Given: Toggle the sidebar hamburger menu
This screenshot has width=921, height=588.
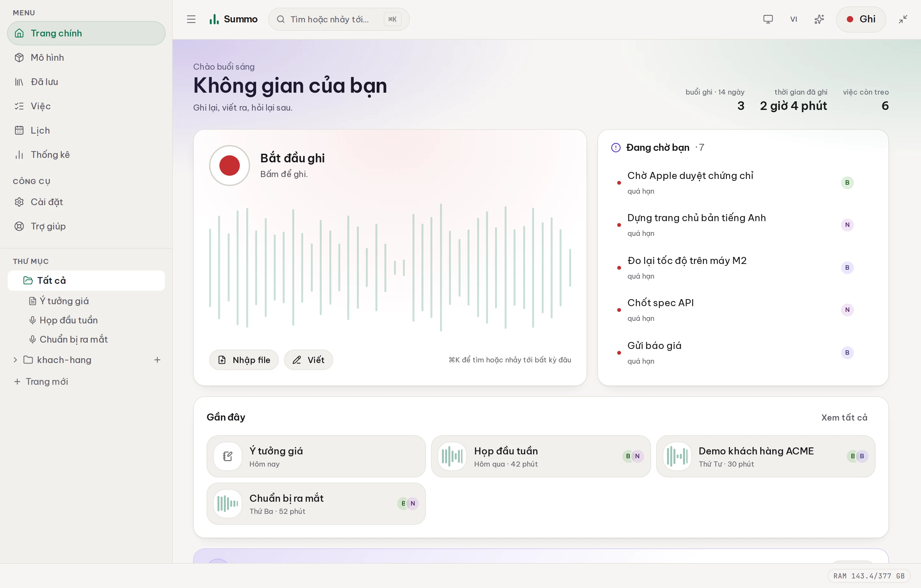Looking at the screenshot, I should pos(191,19).
